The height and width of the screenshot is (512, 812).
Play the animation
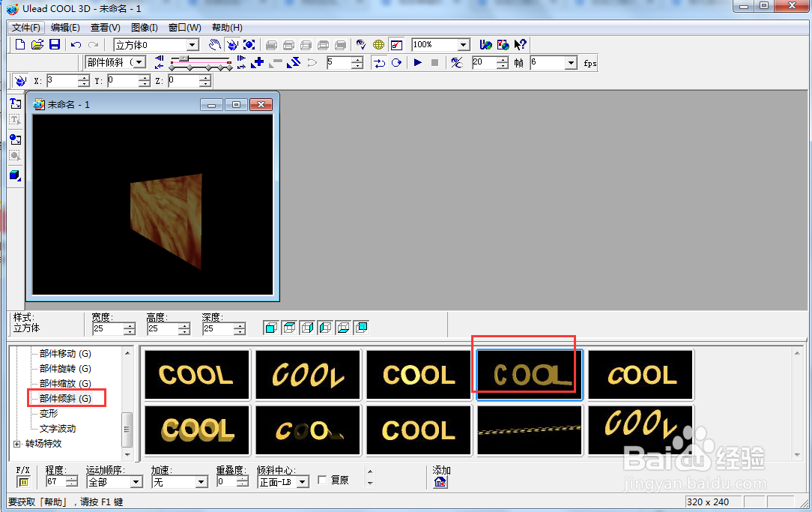(x=418, y=63)
